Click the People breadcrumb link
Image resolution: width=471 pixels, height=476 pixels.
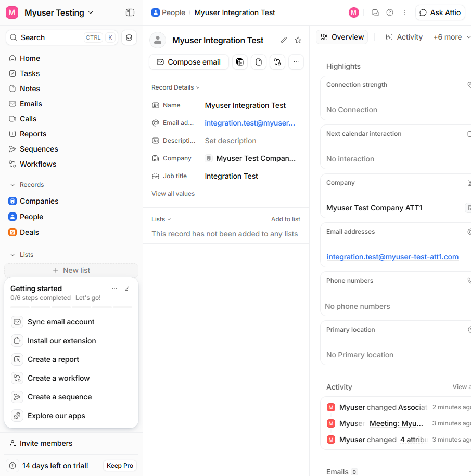click(x=173, y=12)
